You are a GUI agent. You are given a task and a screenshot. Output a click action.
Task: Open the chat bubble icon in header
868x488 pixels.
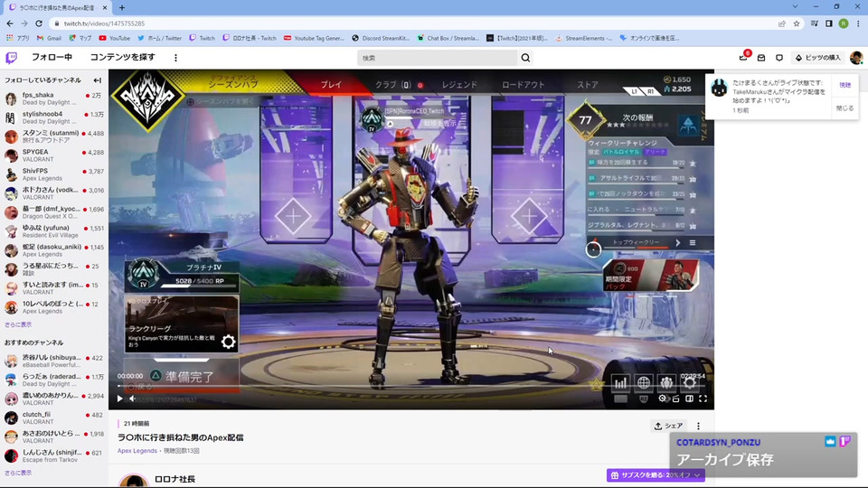778,58
